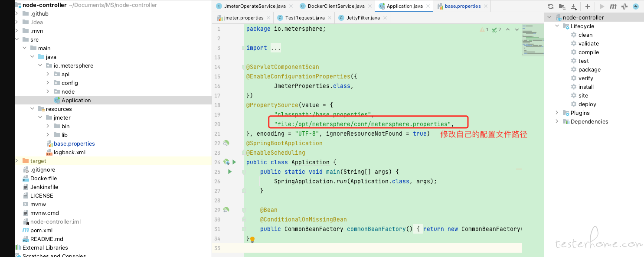This screenshot has height=257, width=644.
Task: Reload all Maven projects
Action: click(551, 7)
